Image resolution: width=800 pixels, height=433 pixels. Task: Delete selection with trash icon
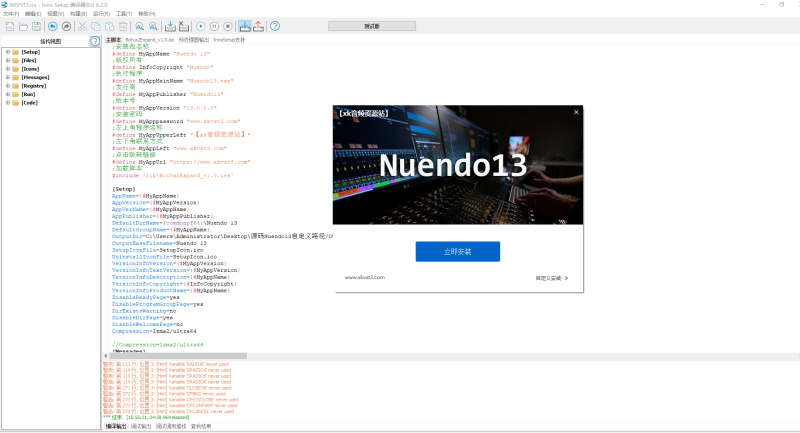tap(123, 27)
